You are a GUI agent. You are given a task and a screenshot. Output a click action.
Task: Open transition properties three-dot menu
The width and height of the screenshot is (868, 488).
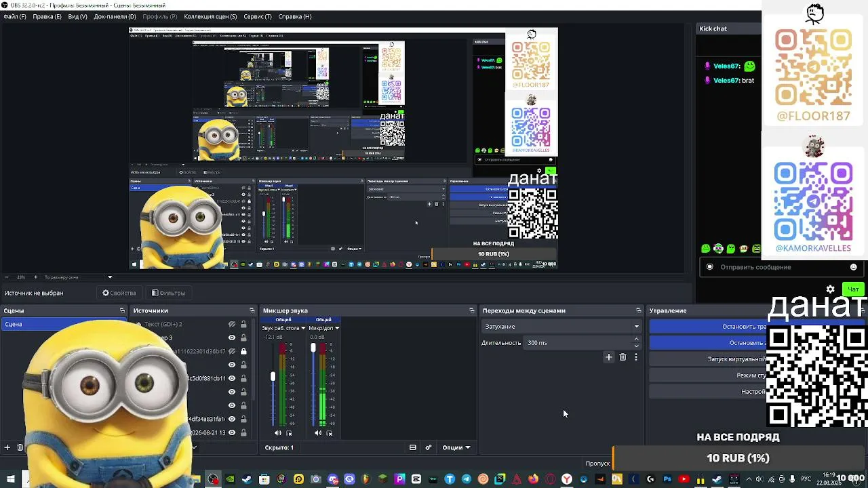pyautogui.click(x=636, y=357)
